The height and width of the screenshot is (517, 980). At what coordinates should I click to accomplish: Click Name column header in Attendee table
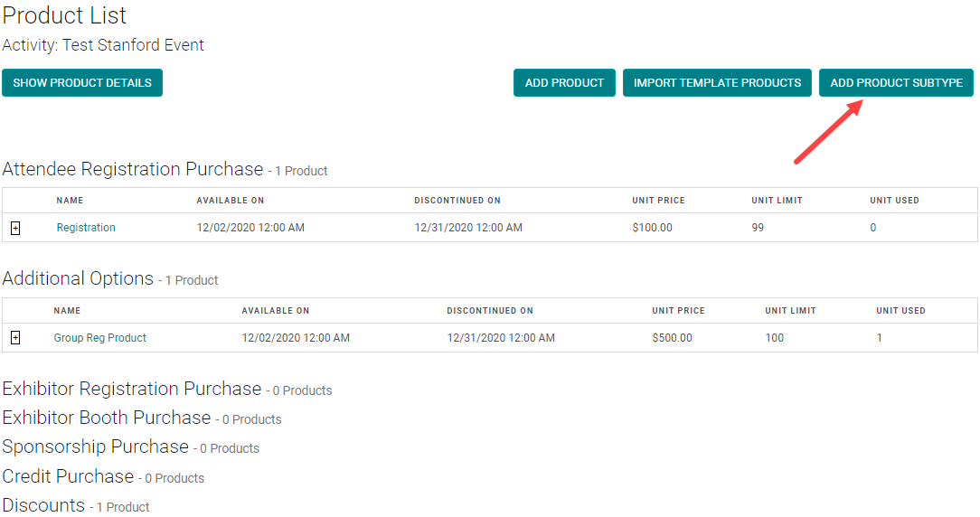(70, 201)
